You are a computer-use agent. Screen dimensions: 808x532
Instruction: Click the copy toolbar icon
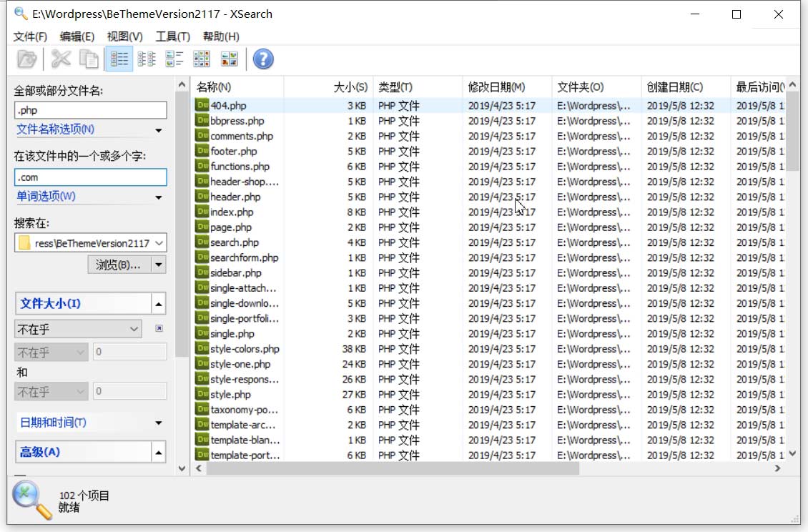89,59
